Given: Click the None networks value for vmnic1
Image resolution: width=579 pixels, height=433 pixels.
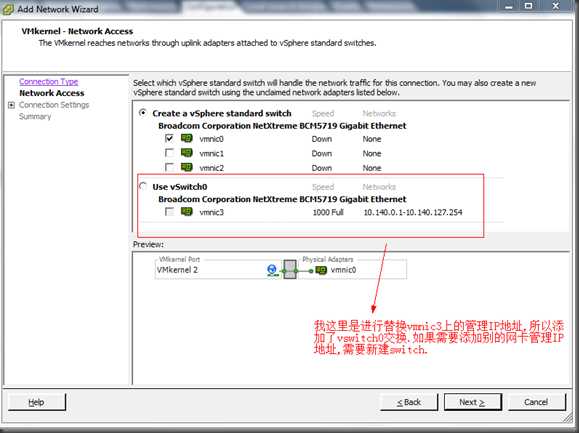Looking at the screenshot, I should pyautogui.click(x=372, y=154).
